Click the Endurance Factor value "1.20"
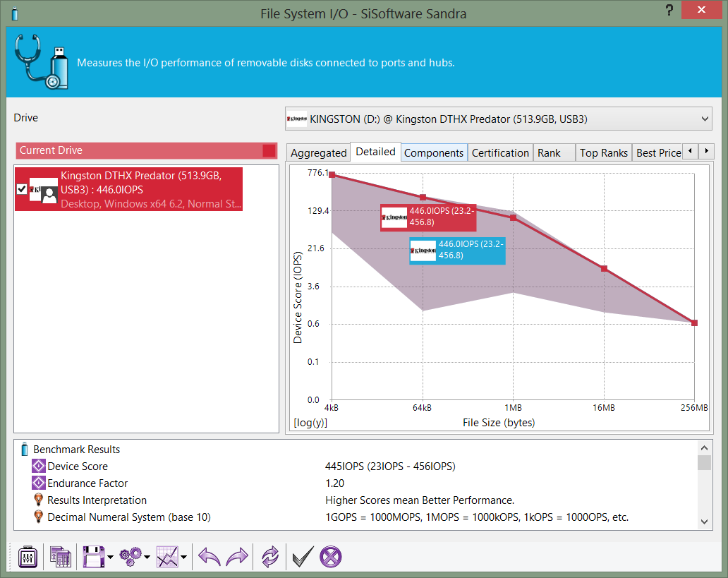This screenshot has width=728, height=578. (335, 483)
